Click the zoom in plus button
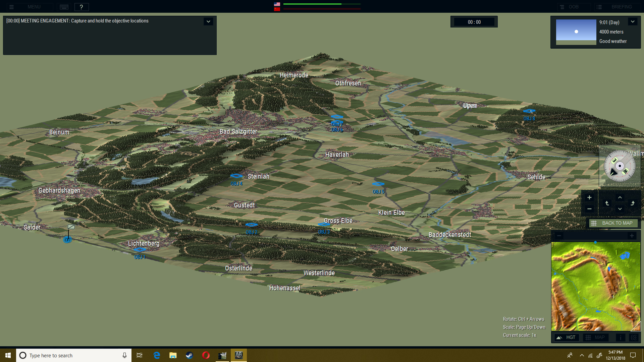 pos(589,197)
